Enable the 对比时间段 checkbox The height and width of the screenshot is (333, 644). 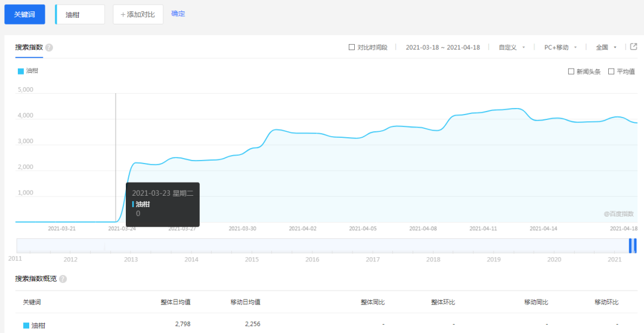(x=352, y=47)
